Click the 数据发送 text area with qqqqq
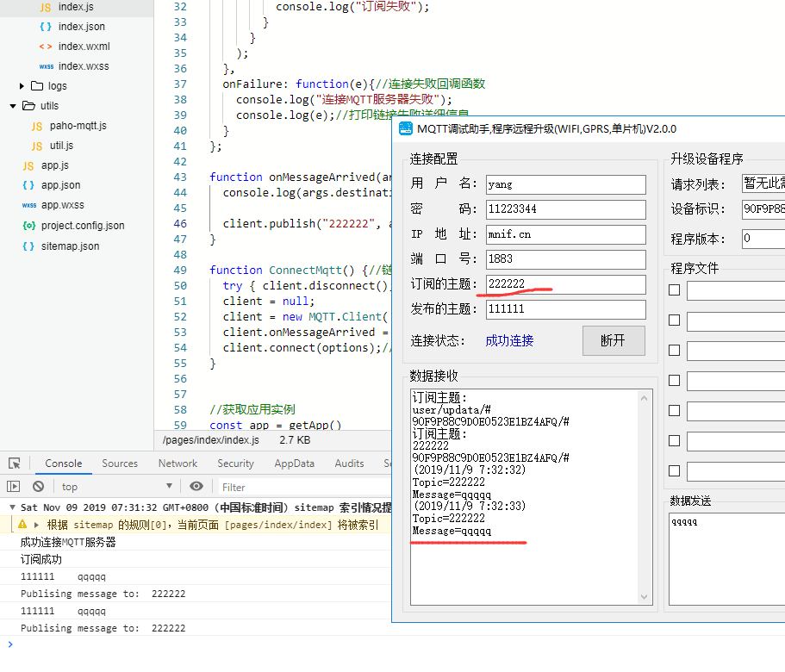Image resolution: width=785 pixels, height=672 pixels. [x=727, y=558]
